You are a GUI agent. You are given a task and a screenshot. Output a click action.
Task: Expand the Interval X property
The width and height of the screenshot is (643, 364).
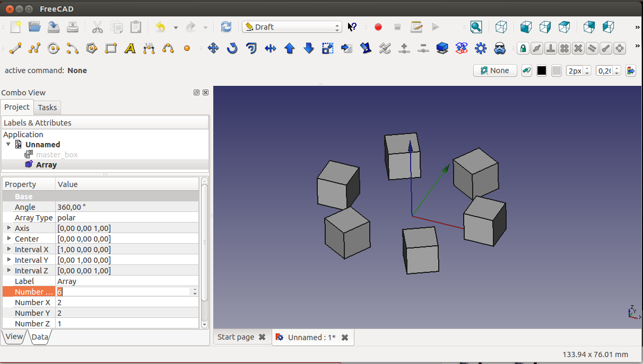(x=9, y=249)
